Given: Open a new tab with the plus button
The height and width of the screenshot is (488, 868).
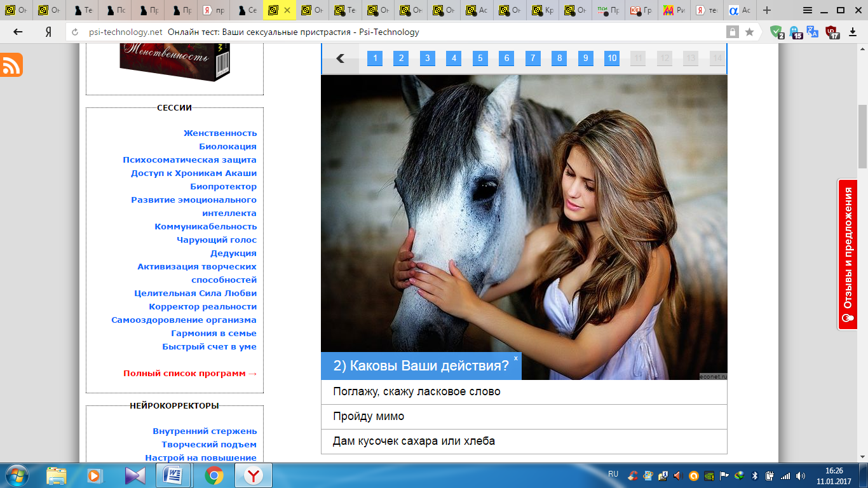Looking at the screenshot, I should point(767,10).
